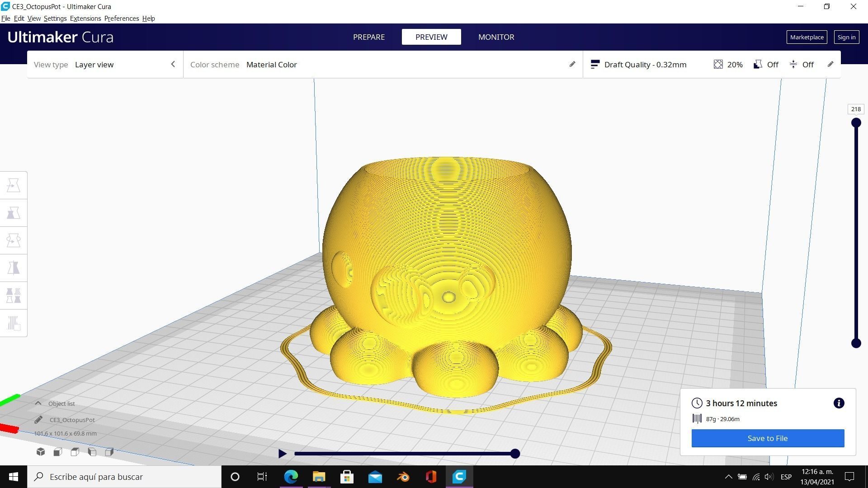Switch to 3D view camera cube icon
The width and height of the screenshot is (868, 488).
point(41,452)
